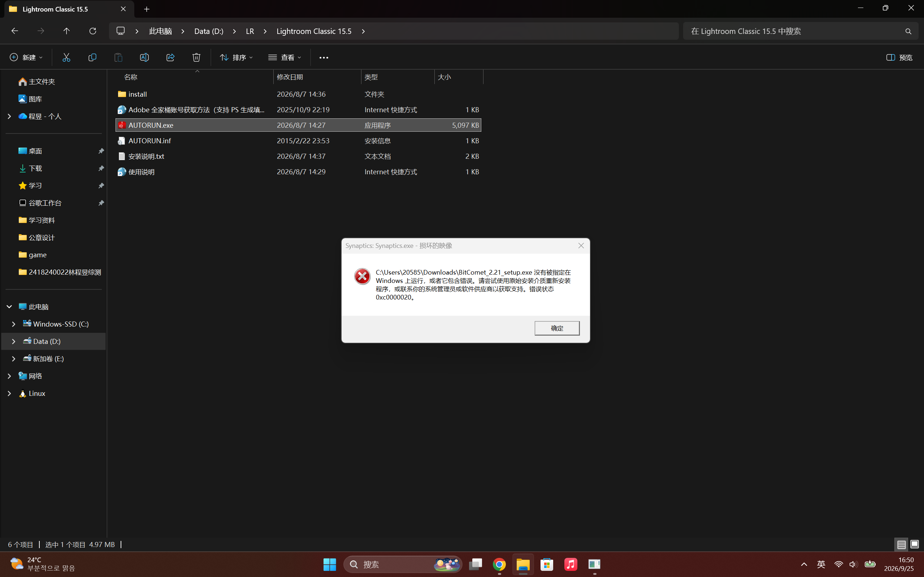Click the Copy icon in toolbar

point(92,57)
